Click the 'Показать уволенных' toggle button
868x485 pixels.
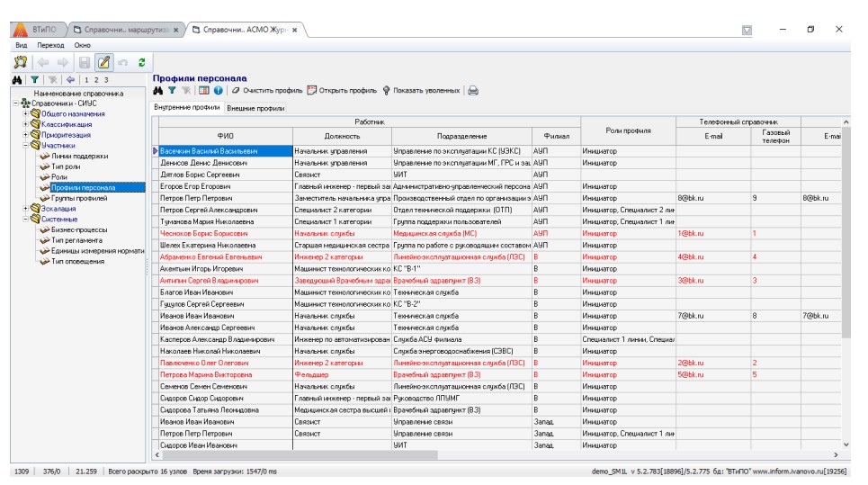point(421,91)
